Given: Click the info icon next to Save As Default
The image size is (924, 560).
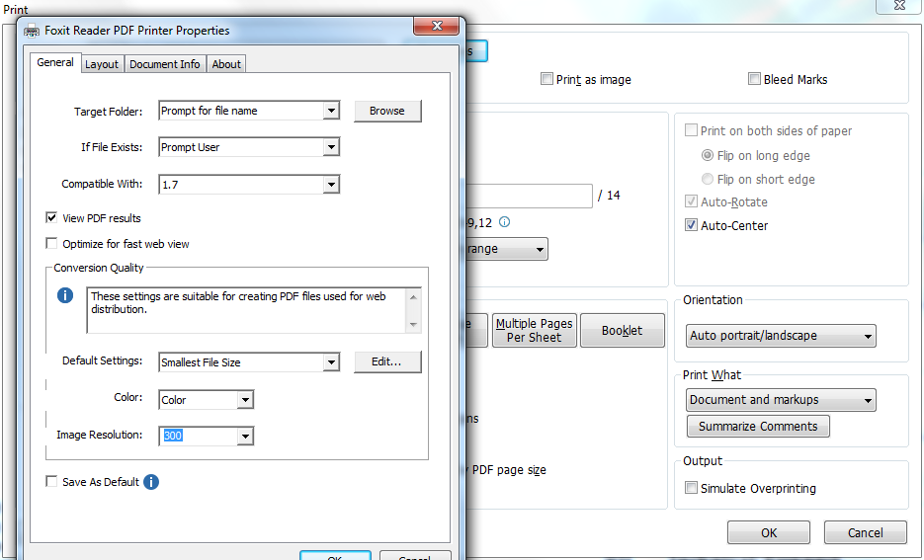Looking at the screenshot, I should [x=151, y=482].
